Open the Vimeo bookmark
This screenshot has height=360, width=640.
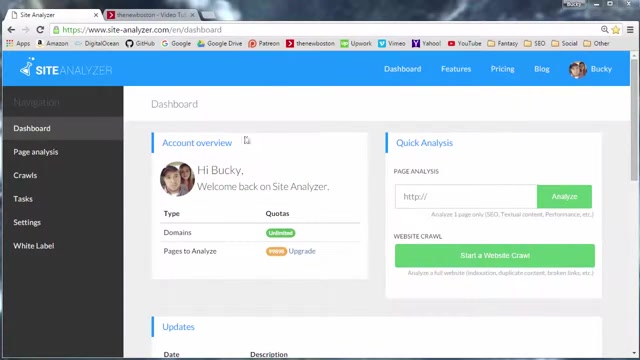tap(392, 43)
